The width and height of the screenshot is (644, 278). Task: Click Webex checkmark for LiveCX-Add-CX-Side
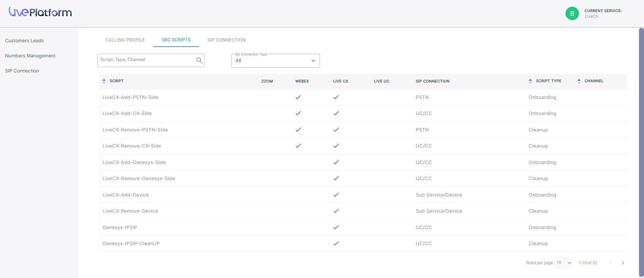pyautogui.click(x=298, y=113)
